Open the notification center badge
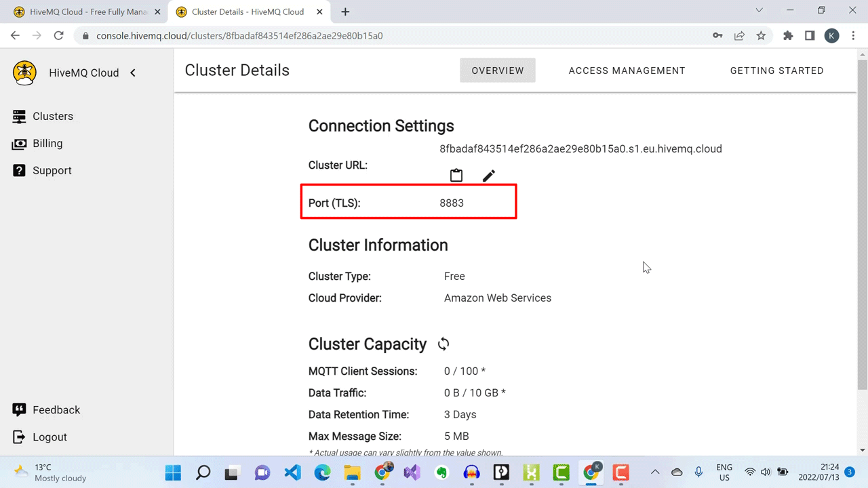 850,472
